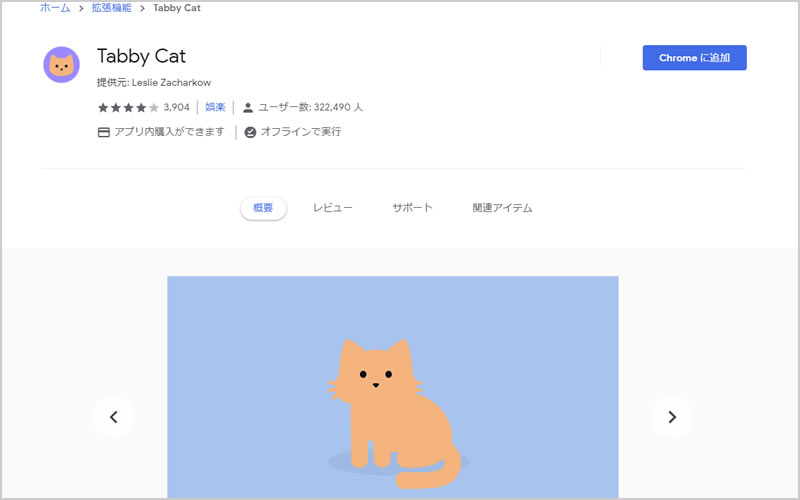Switch to 関連アイテム tab
The height and width of the screenshot is (500, 800).
pos(503,208)
